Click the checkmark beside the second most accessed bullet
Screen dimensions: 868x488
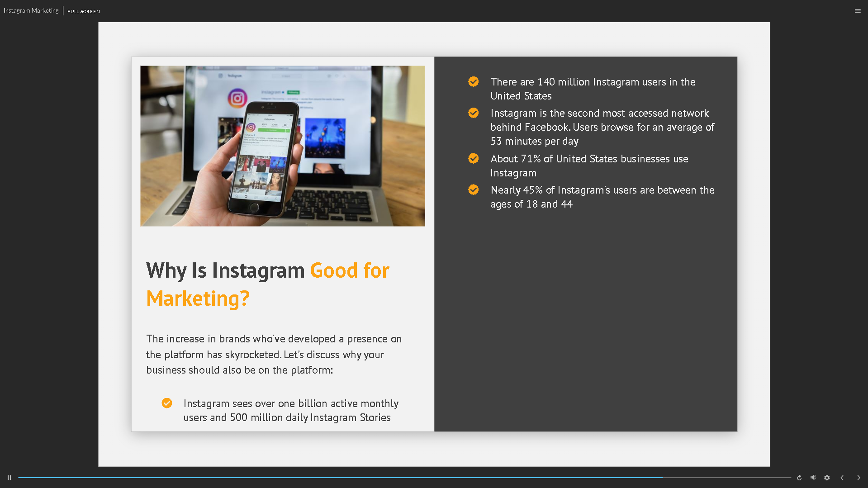coord(473,113)
